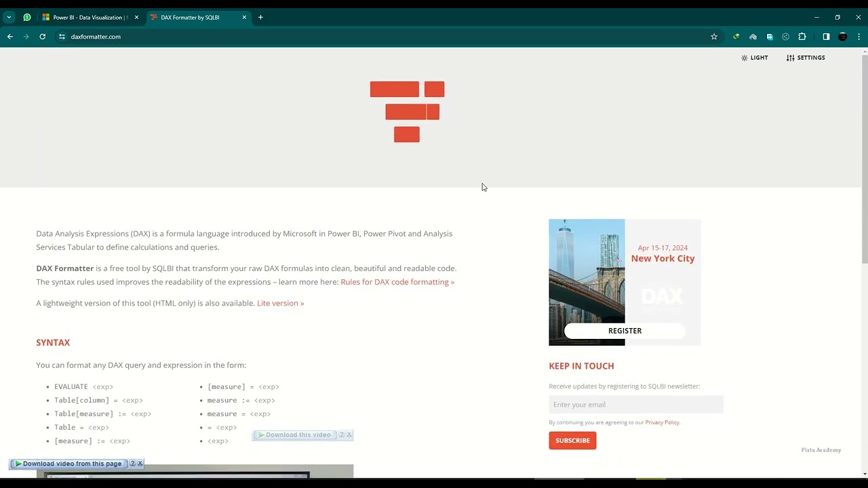The width and height of the screenshot is (868, 488).
Task: Close the DAX Formatter tab
Action: [244, 18]
